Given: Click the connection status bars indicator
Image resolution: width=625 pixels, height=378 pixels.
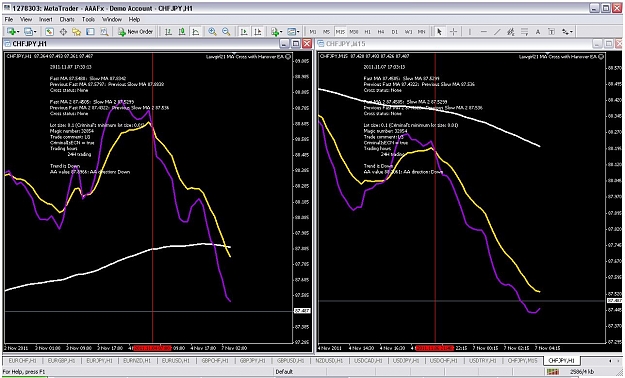Looking at the screenshot, I should click(x=553, y=372).
